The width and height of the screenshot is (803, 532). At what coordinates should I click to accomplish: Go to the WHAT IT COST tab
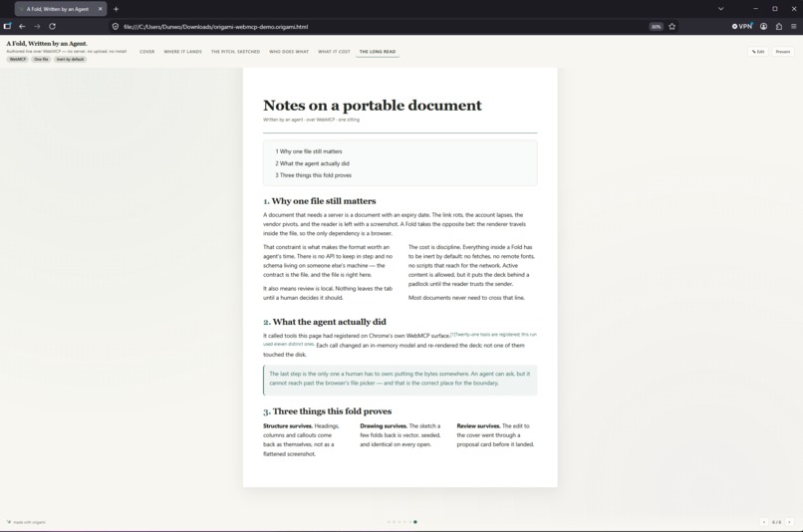click(x=334, y=52)
